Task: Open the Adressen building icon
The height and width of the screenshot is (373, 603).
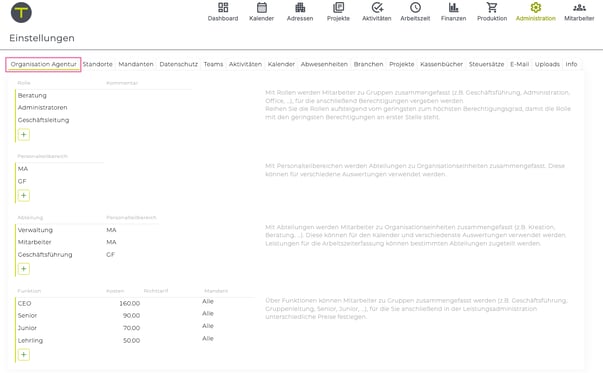Action: (x=300, y=8)
